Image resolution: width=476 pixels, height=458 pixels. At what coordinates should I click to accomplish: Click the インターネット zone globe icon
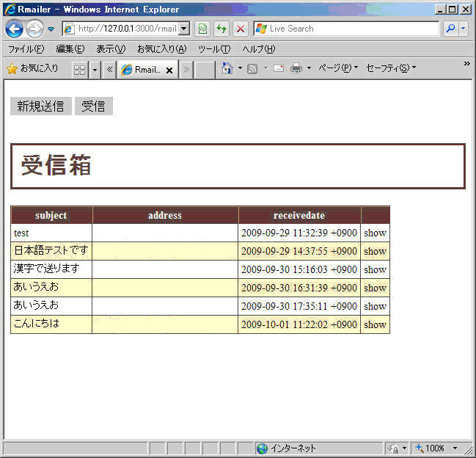(263, 448)
